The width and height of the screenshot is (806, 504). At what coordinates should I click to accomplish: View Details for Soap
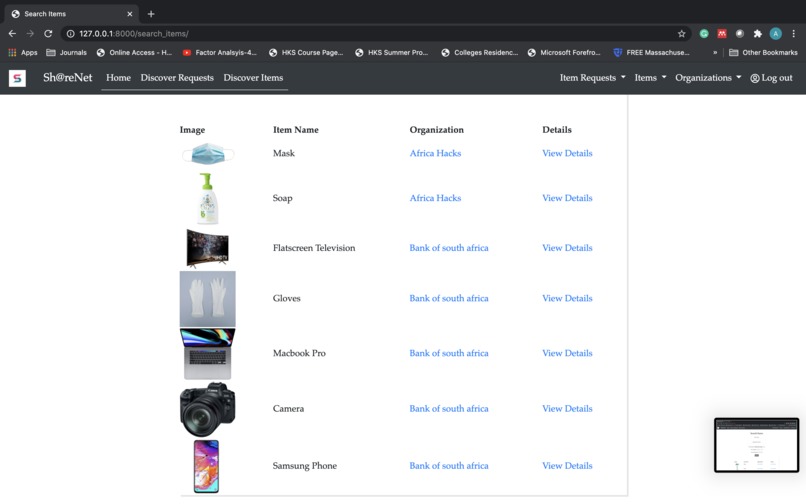[567, 198]
